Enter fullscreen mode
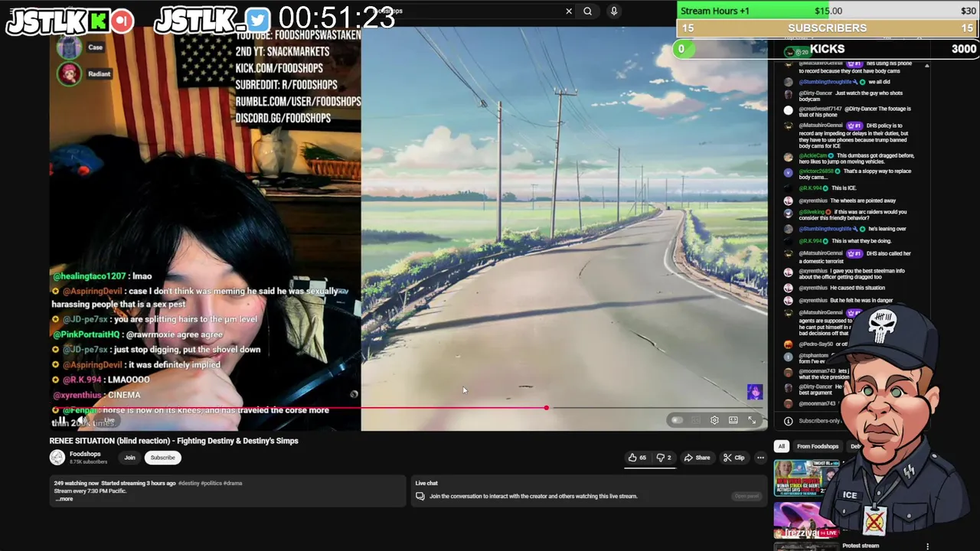The height and width of the screenshot is (551, 980). point(752,420)
